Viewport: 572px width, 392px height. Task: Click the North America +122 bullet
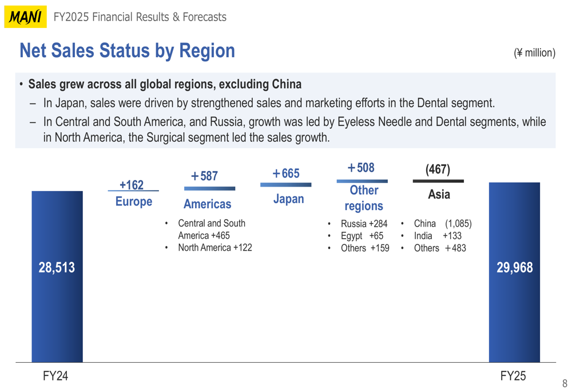click(214, 248)
